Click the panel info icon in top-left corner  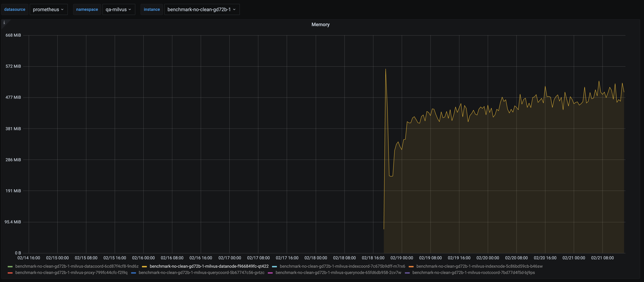coord(4,23)
